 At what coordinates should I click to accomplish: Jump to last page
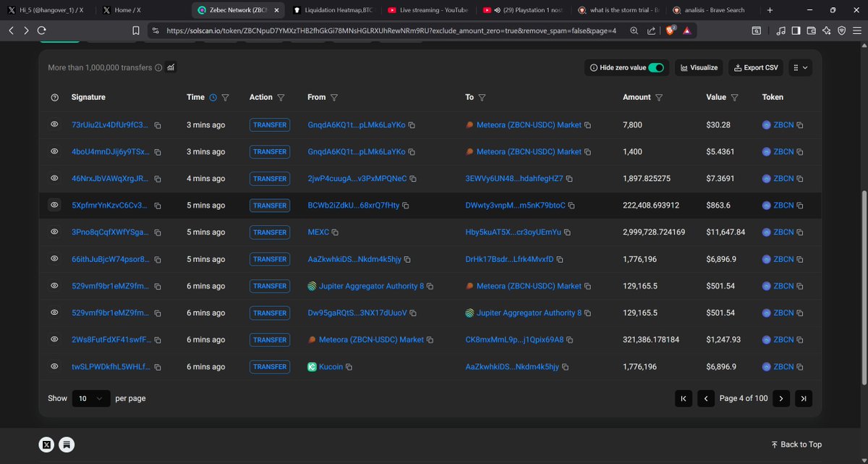803,399
